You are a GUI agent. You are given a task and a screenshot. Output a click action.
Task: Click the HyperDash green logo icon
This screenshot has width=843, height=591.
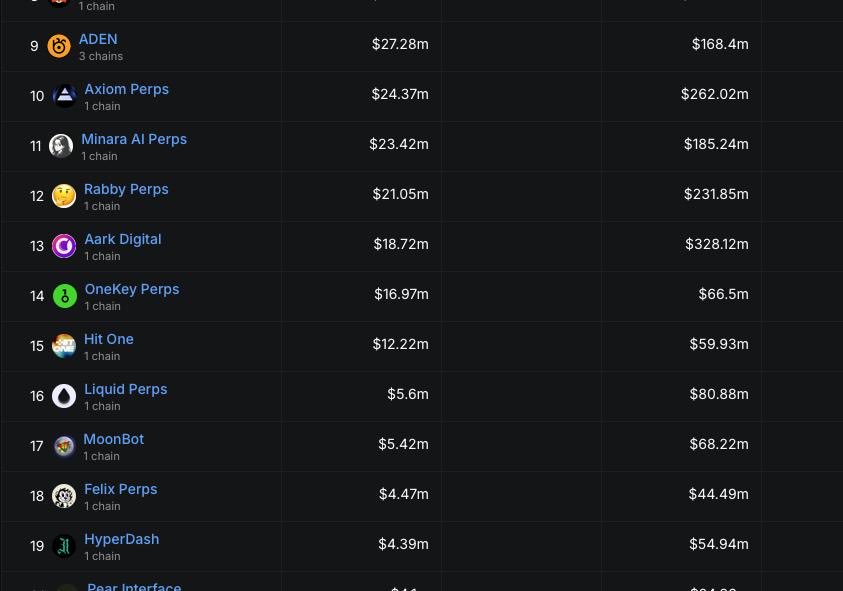tap(64, 546)
